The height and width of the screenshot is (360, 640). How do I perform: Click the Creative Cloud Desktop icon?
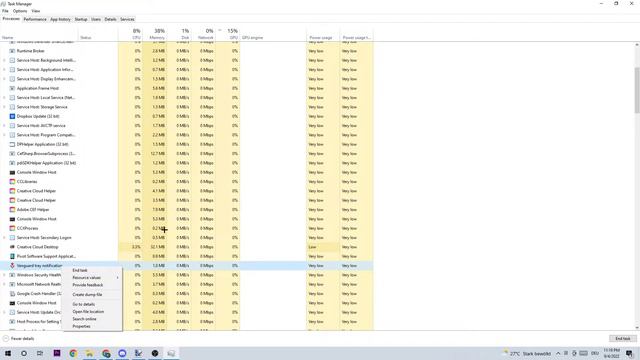(12, 247)
